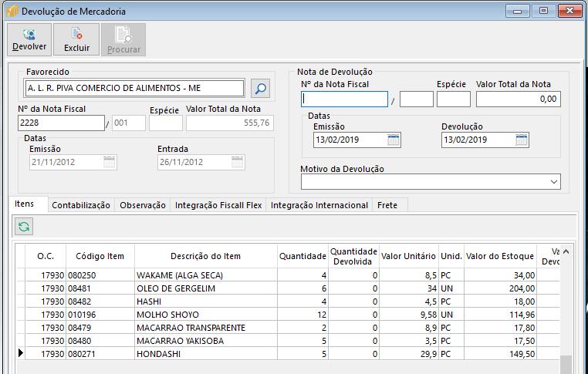Viewport: 588px width, 374px height.
Task: Click the Devolver toolbar button
Action: [29, 40]
